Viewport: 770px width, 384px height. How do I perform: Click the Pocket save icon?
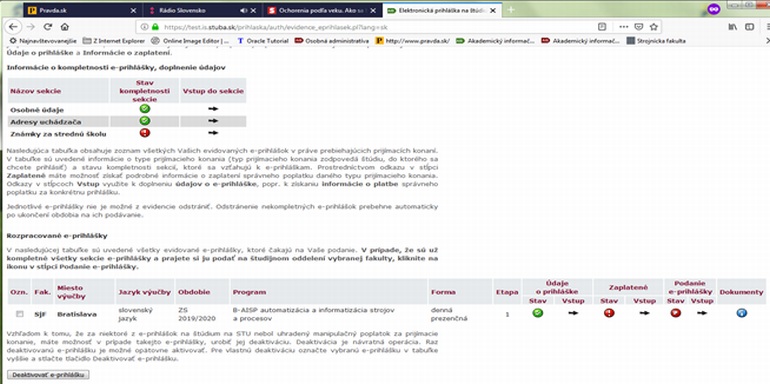click(x=638, y=27)
